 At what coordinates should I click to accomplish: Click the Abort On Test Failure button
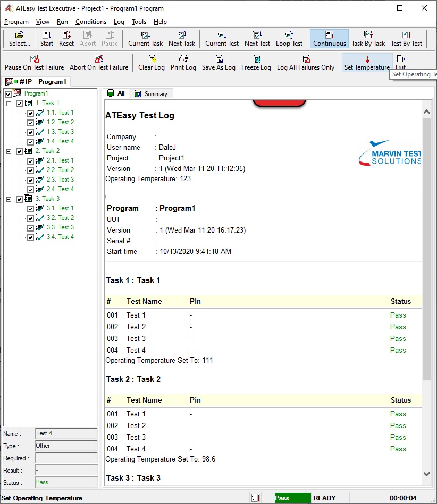point(99,62)
